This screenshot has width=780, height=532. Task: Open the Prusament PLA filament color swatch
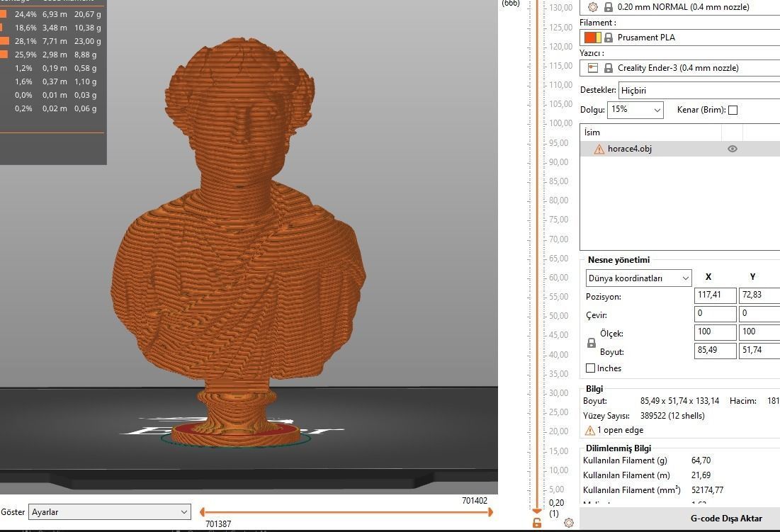click(592, 38)
